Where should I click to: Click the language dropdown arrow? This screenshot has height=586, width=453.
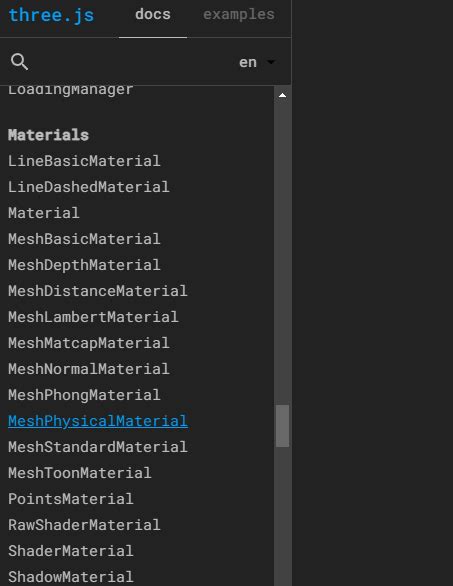[x=271, y=62]
